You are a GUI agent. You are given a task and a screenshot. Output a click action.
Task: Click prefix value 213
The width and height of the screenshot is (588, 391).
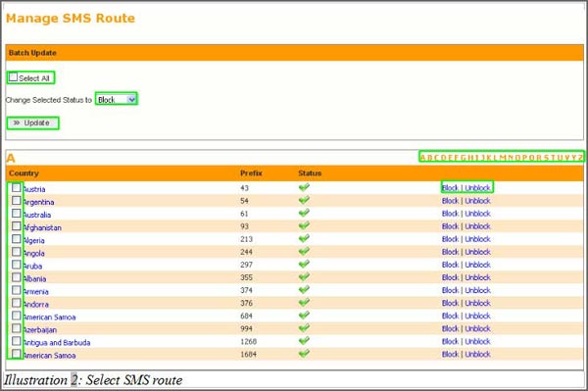point(246,239)
